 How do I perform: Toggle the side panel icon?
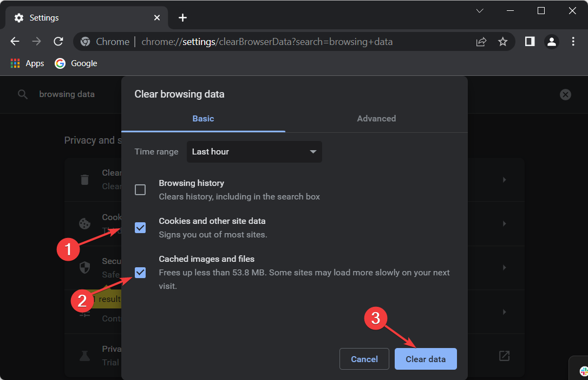click(530, 41)
